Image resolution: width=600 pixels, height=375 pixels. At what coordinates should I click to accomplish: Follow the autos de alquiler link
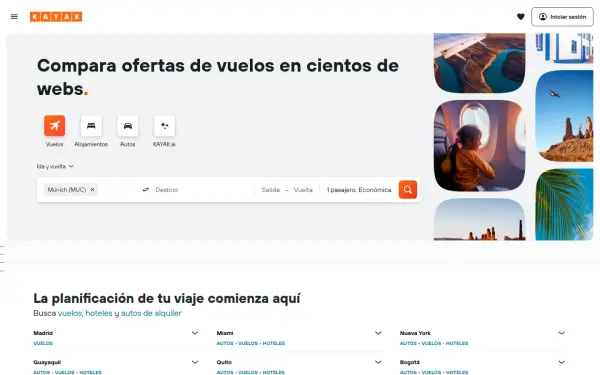[x=151, y=313]
